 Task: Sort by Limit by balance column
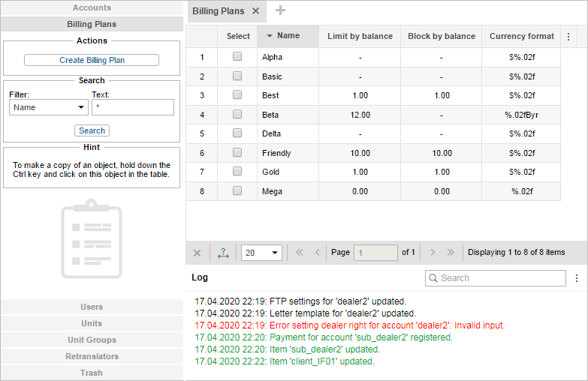[x=360, y=36]
